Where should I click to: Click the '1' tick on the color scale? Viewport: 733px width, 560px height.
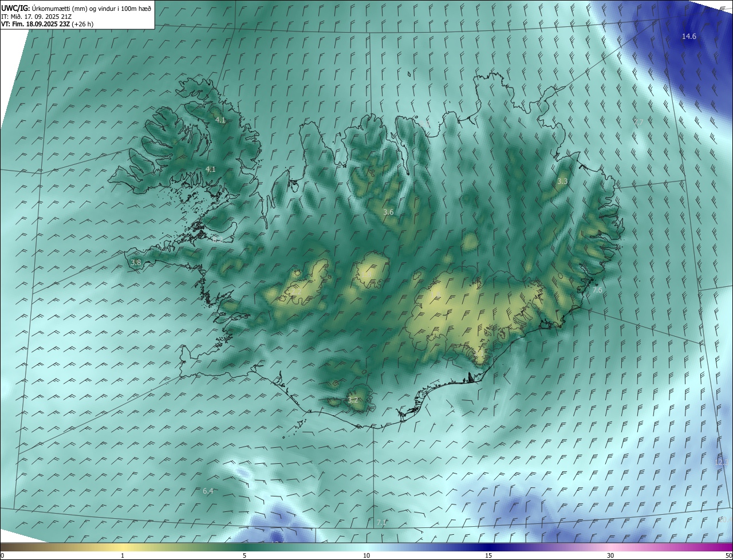[123, 555]
